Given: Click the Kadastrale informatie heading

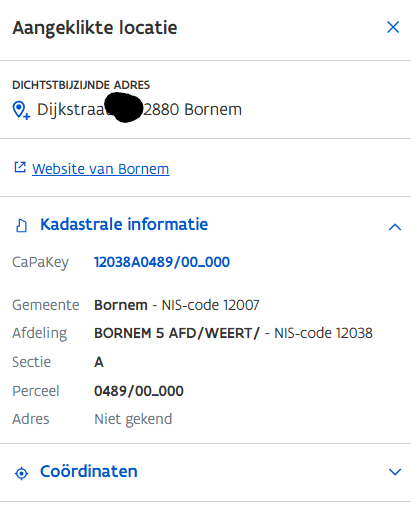Looking at the screenshot, I should click(x=124, y=224).
